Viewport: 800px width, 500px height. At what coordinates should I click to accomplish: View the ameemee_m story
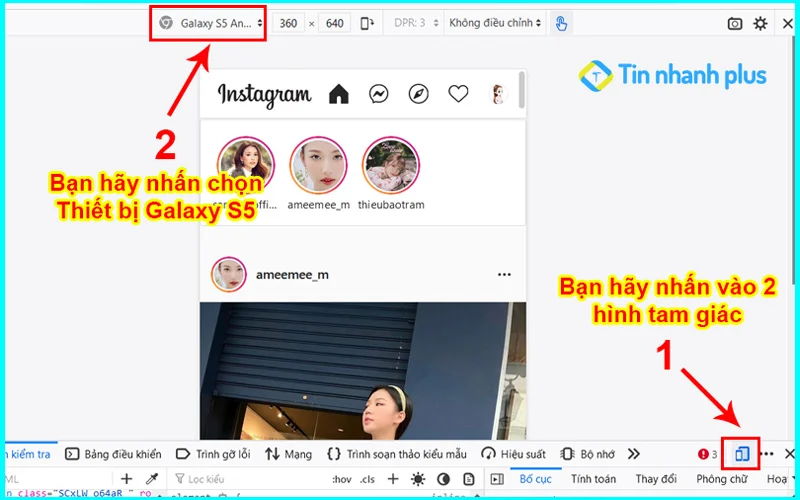(x=318, y=165)
